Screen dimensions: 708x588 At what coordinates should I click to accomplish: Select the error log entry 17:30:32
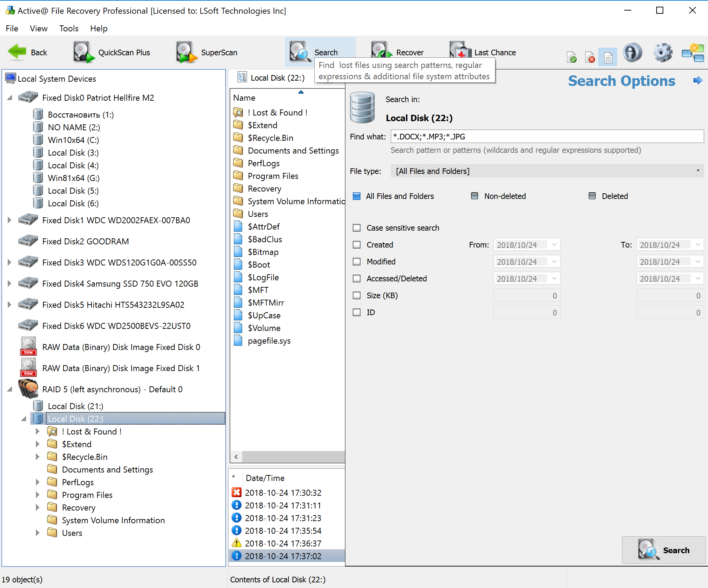pos(283,493)
